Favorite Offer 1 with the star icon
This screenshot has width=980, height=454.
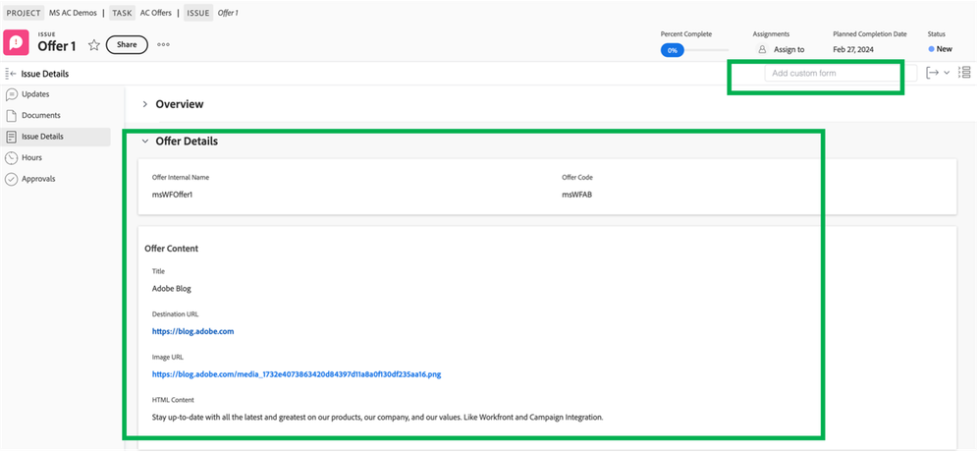coord(94,45)
